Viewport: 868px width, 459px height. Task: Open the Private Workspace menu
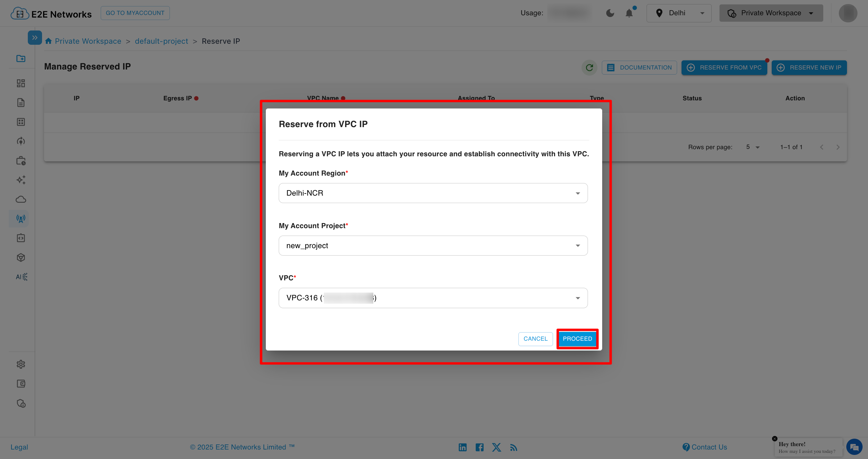[x=771, y=13]
